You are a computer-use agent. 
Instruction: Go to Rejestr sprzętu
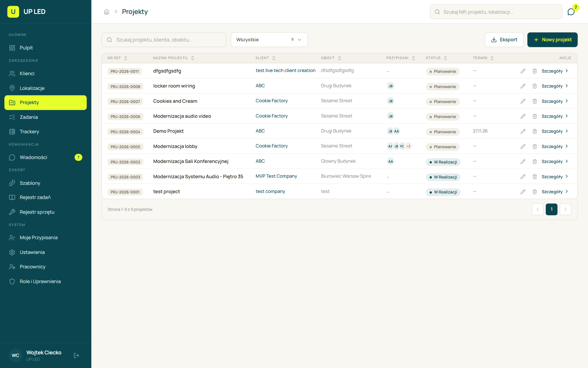coord(45,212)
